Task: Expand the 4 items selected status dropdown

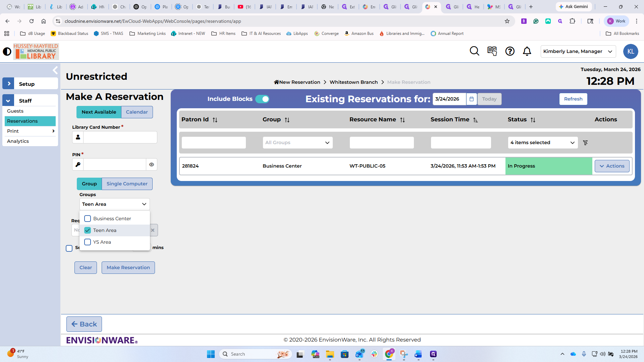Action: point(542,143)
